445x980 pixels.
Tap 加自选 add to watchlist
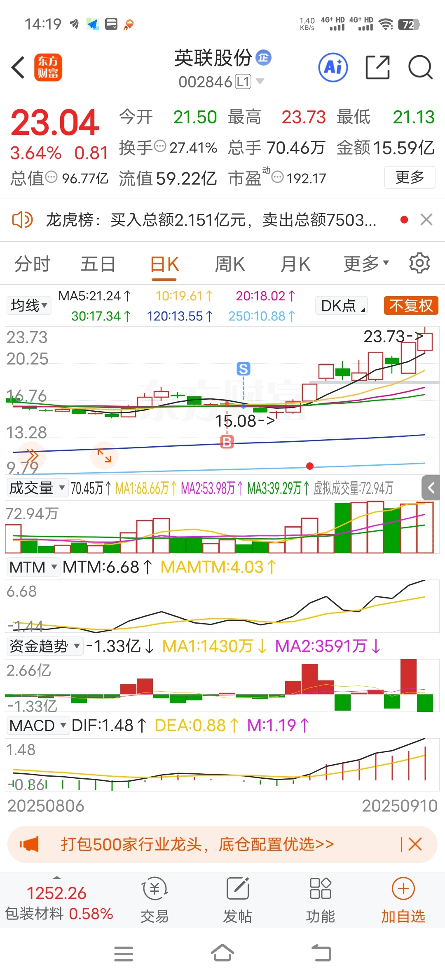403,900
